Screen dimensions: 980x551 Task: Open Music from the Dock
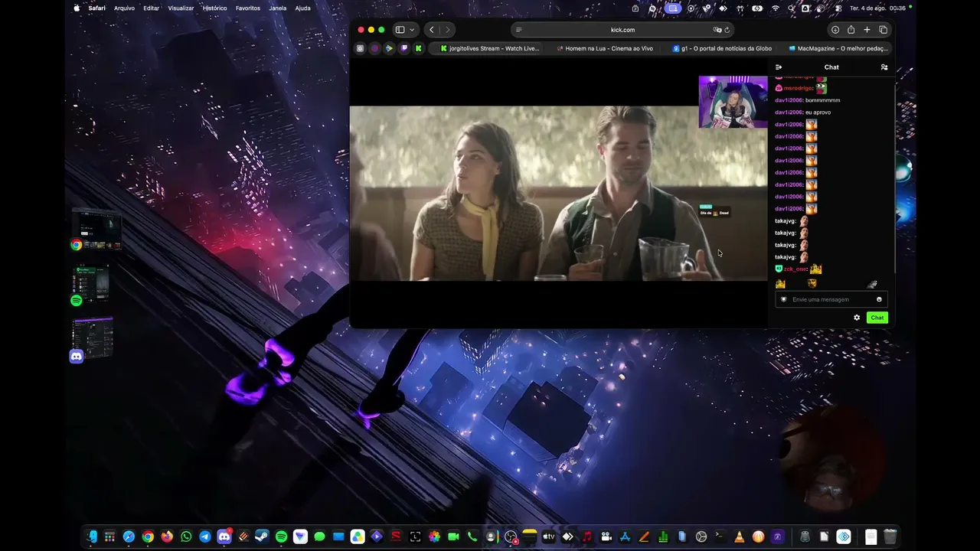[586, 537]
